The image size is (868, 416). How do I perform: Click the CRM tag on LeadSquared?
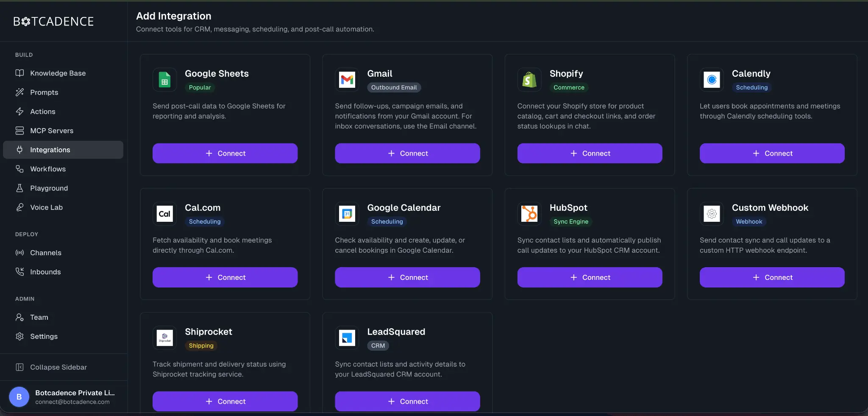pos(378,346)
